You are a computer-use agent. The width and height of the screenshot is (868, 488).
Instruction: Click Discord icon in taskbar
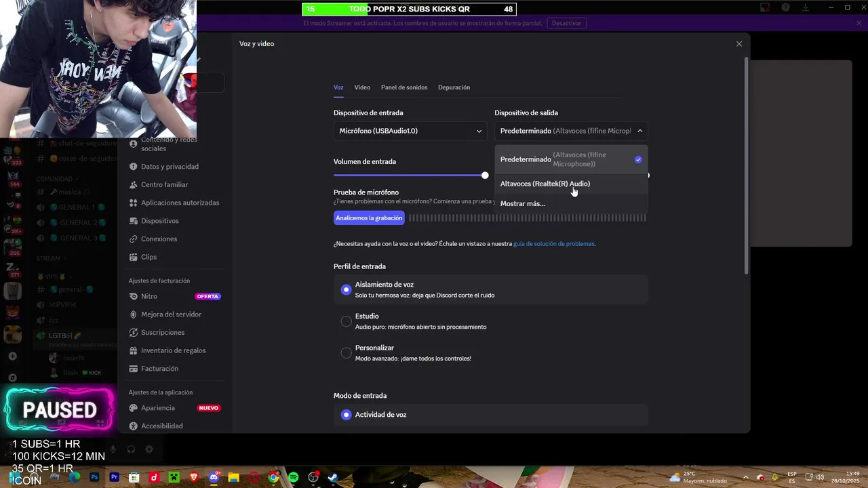pos(214,477)
